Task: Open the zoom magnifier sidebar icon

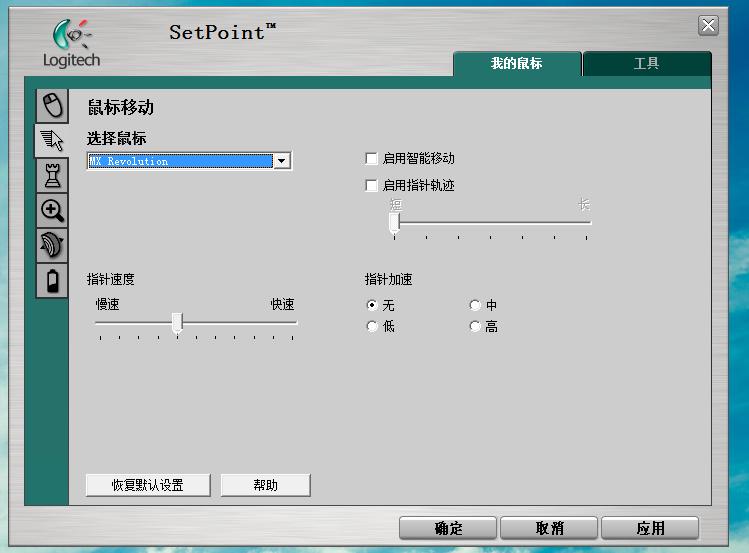Action: point(52,210)
